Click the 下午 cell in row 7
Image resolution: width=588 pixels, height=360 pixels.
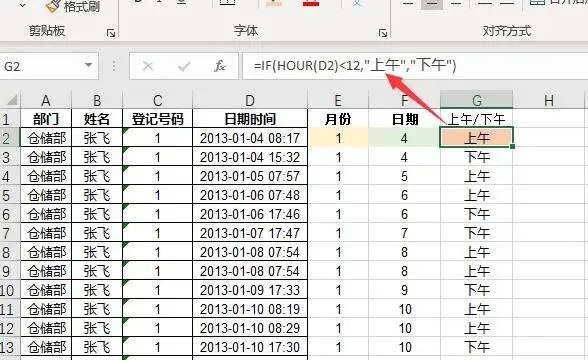click(477, 233)
